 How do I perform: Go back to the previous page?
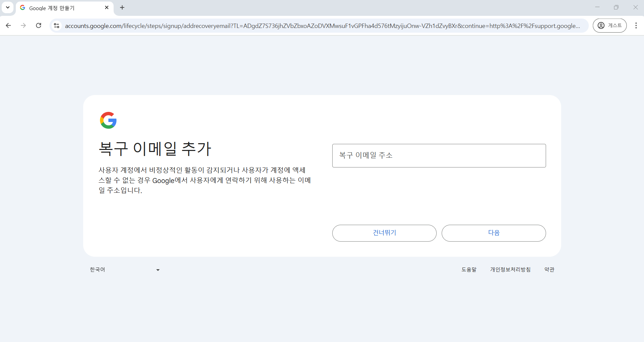(8, 26)
